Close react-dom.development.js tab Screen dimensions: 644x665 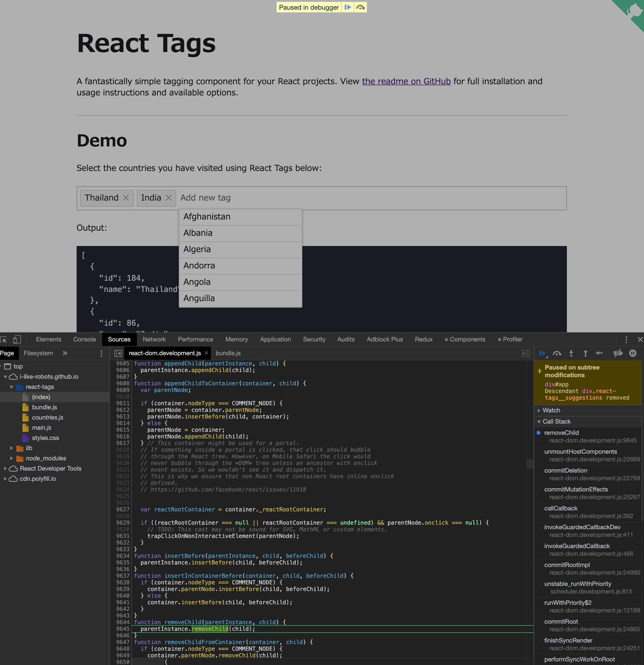tap(206, 353)
